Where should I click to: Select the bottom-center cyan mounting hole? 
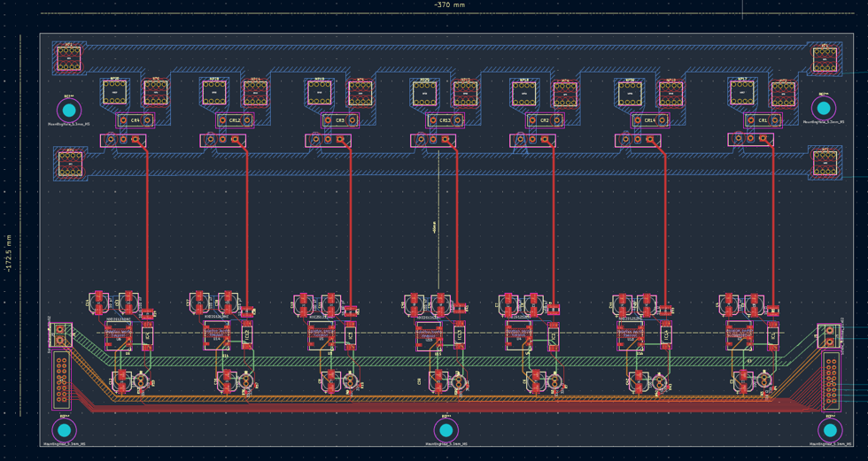446,431
